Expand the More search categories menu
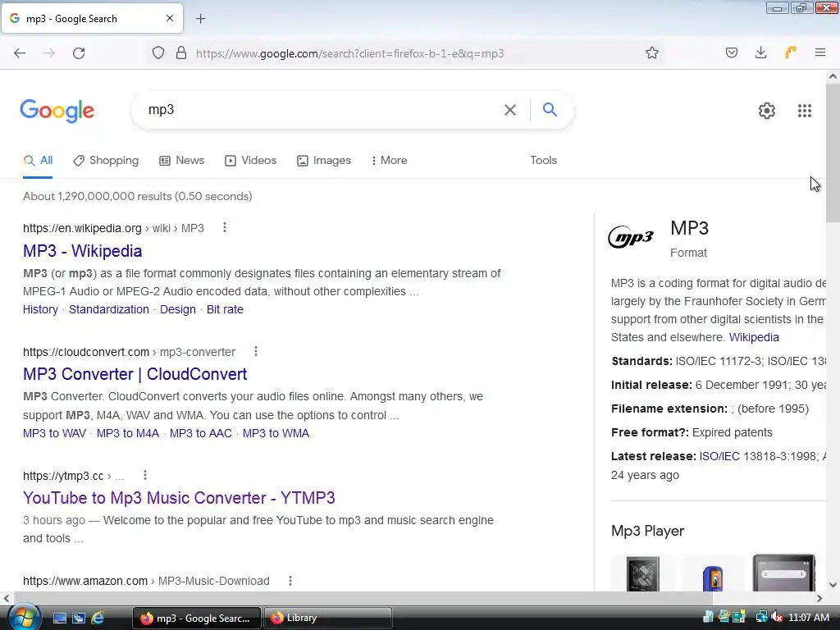The width and height of the screenshot is (840, 630). (x=390, y=160)
